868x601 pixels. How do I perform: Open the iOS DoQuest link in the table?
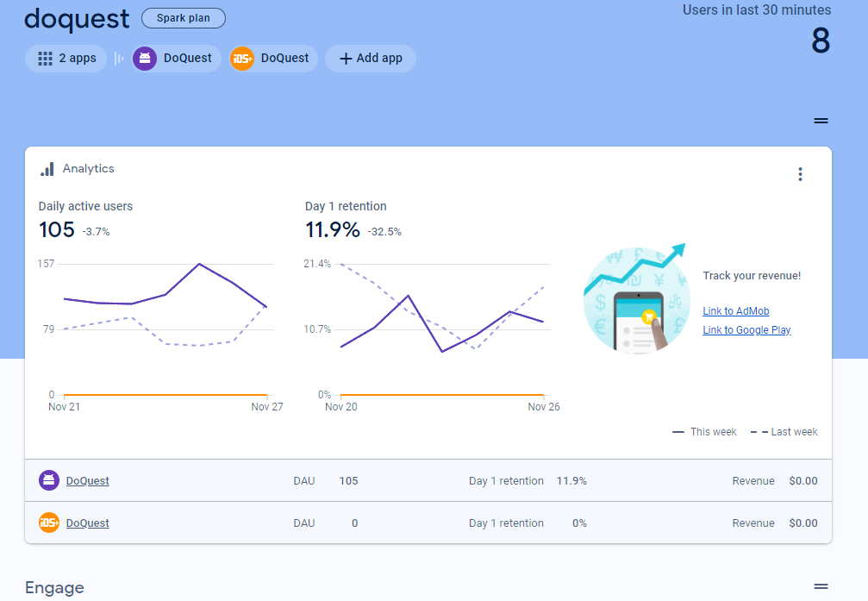(x=87, y=523)
